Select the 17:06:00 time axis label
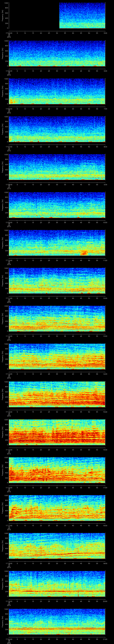This screenshot has height=644, width=114. tap(9, 109)
